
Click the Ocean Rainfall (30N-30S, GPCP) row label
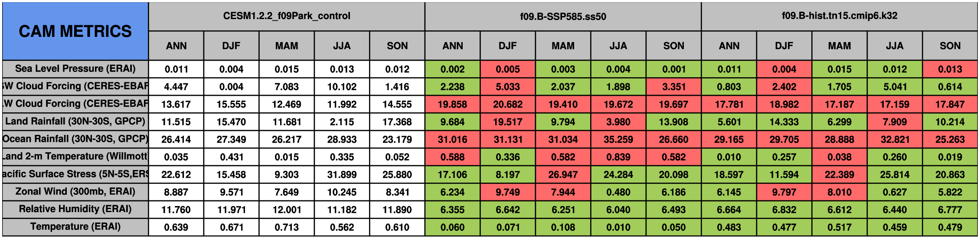click(75, 139)
